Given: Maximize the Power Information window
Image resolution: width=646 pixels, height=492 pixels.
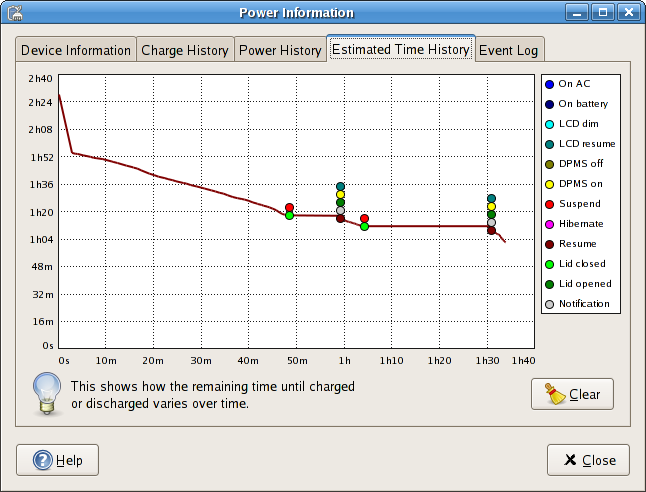Looking at the screenshot, I should 602,13.
